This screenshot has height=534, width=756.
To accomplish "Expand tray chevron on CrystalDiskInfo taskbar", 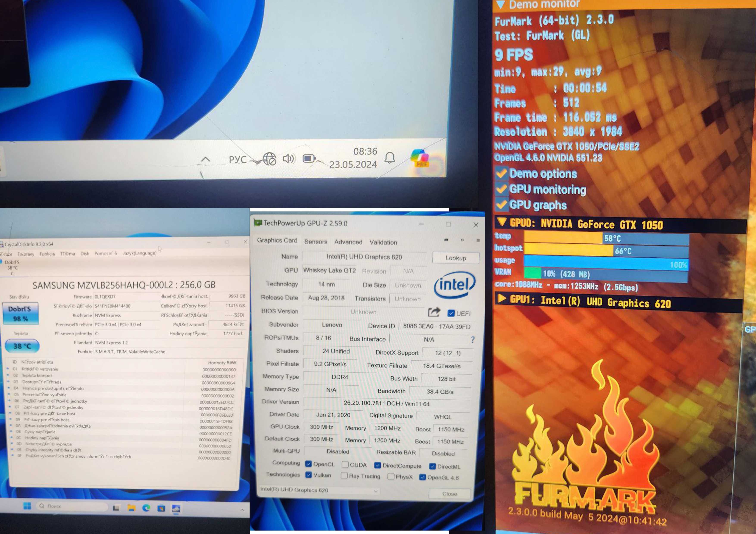I will (x=242, y=510).
